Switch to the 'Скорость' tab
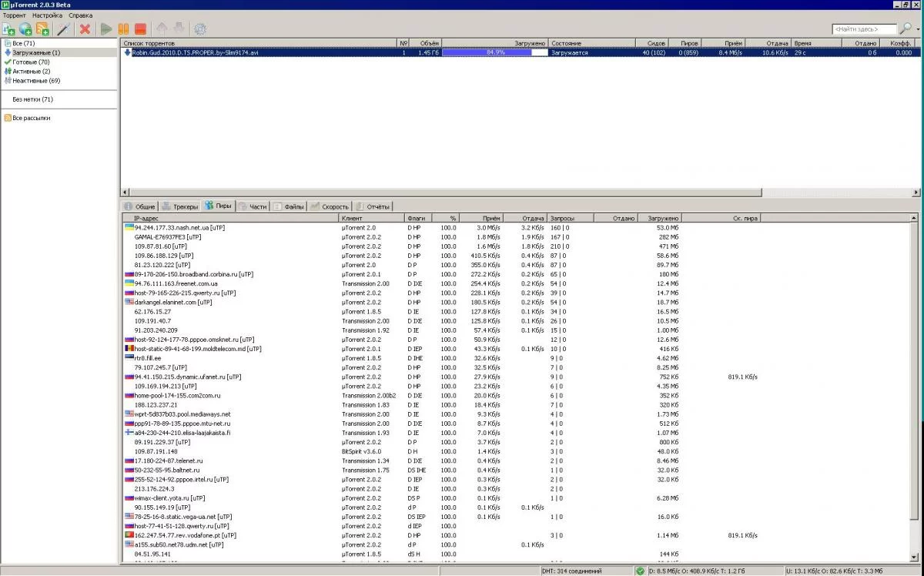924x576 pixels. (x=330, y=206)
